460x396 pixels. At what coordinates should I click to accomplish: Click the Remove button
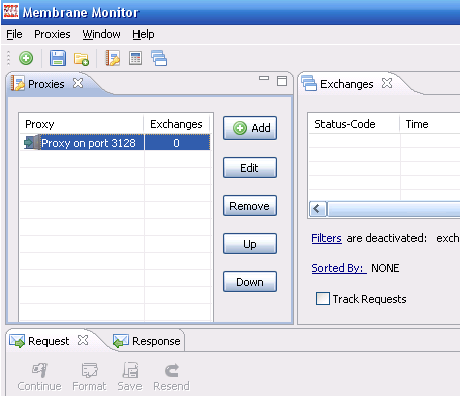(250, 206)
